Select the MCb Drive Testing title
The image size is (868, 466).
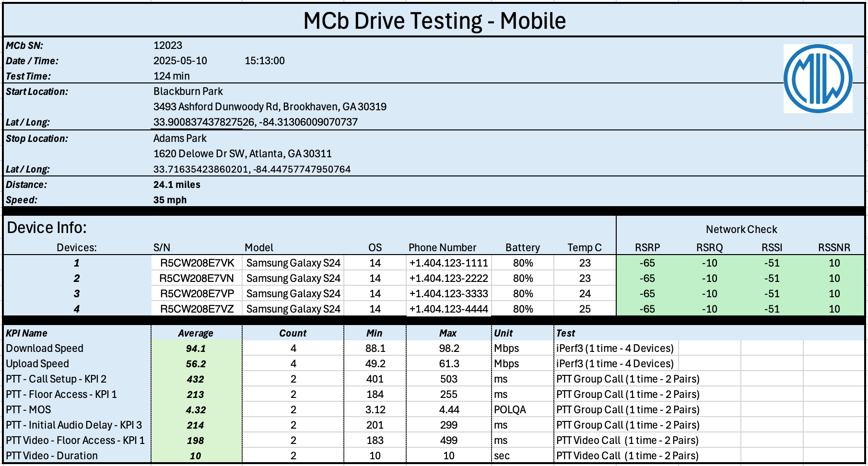click(434, 21)
